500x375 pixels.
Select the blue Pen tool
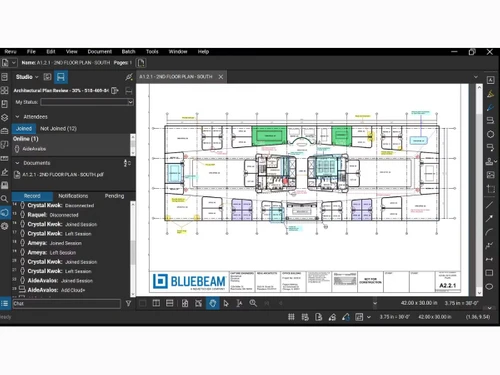(490, 107)
